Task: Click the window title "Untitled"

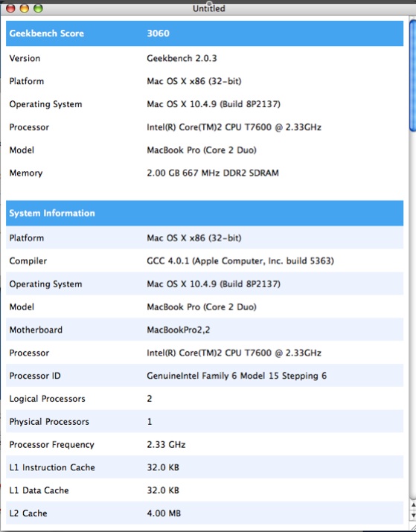Action: click(x=208, y=8)
